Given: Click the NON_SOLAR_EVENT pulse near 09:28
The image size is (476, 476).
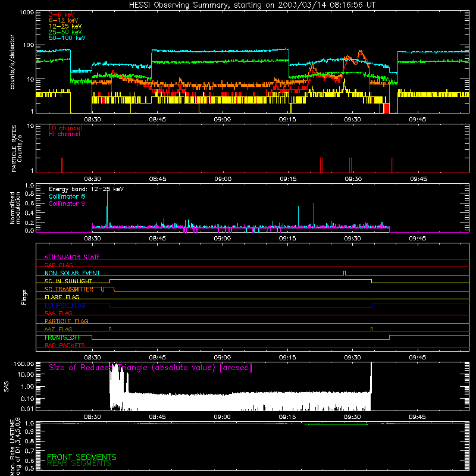Looking at the screenshot, I should pos(345,273).
